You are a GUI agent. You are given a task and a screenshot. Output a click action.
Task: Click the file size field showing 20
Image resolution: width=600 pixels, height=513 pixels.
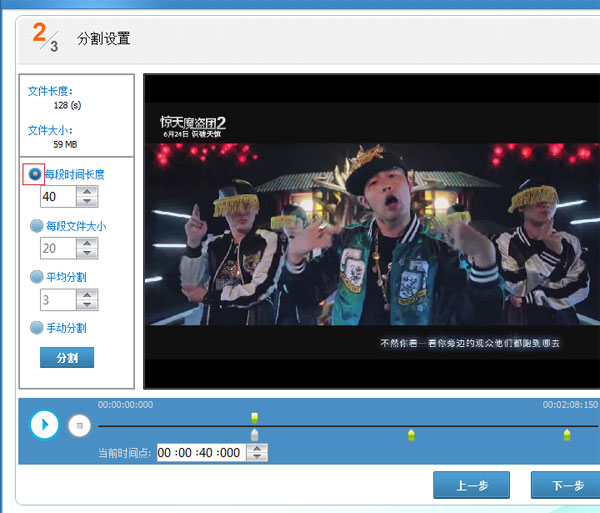pyautogui.click(x=58, y=248)
